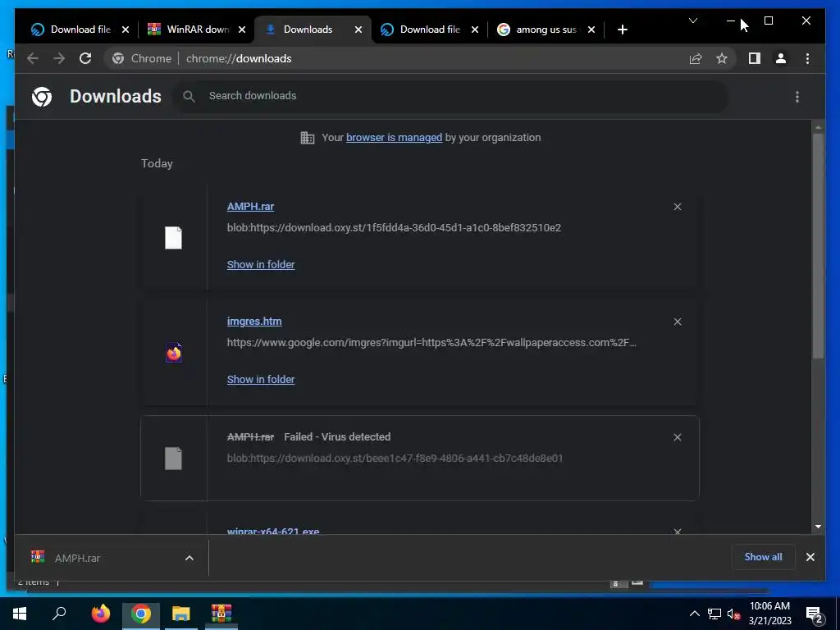Viewport: 840px width, 630px height.
Task: Open WinRAR from the taskbar
Action: pyautogui.click(x=221, y=614)
